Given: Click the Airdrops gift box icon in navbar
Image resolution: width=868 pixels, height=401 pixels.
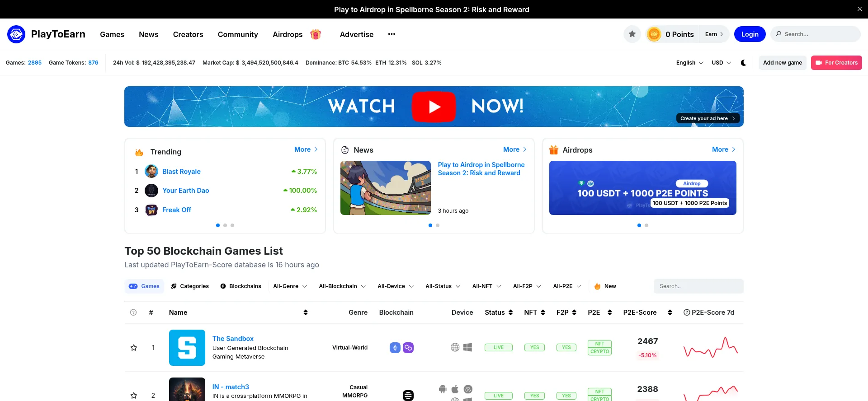Looking at the screenshot, I should [316, 34].
